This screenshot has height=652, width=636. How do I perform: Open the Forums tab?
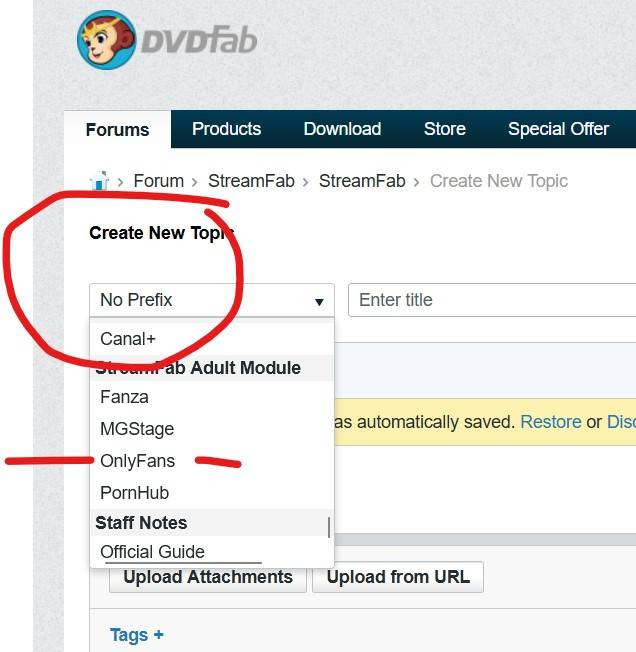[117, 130]
